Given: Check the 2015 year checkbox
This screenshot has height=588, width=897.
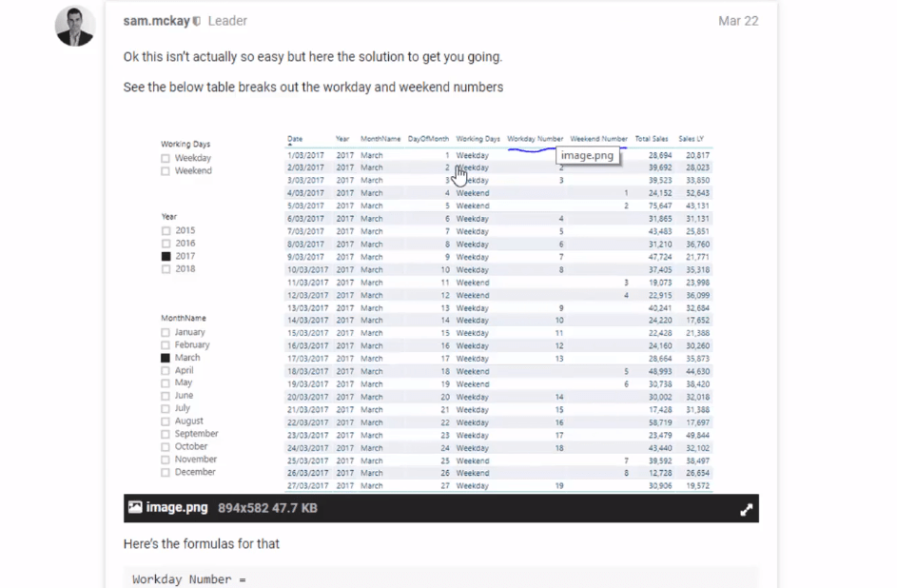Looking at the screenshot, I should click(x=166, y=231).
